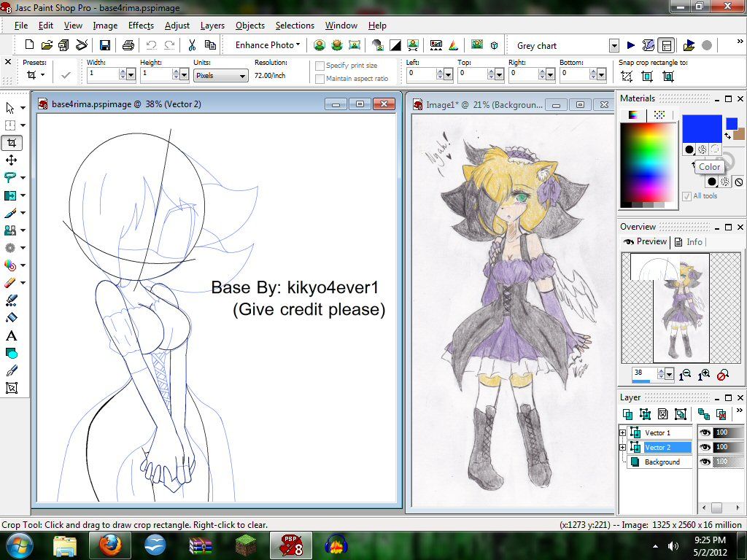Select the Crop tool in the tool palette
The width and height of the screenshot is (747, 560).
pos(12,142)
